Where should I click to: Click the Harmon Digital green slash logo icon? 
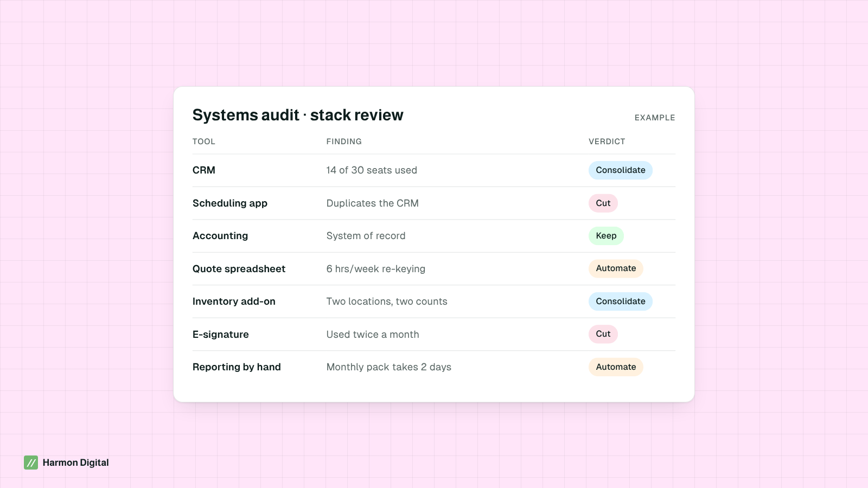(x=31, y=463)
